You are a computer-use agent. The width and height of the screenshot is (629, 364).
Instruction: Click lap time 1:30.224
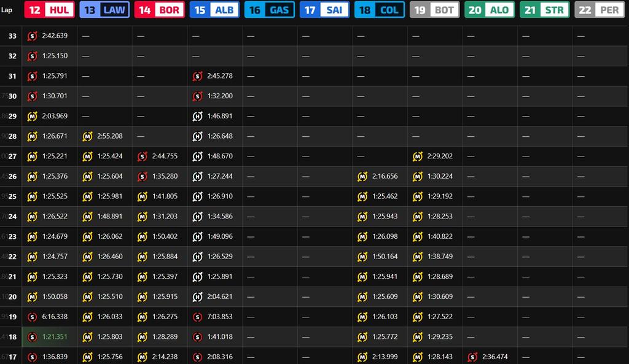pos(440,176)
